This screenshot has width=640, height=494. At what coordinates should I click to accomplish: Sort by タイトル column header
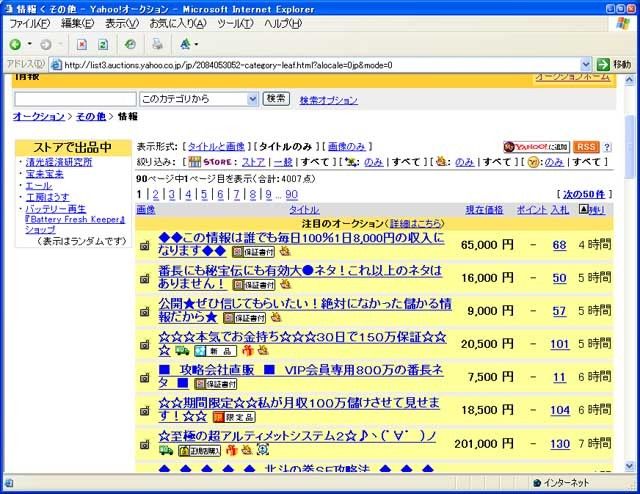coord(304,210)
